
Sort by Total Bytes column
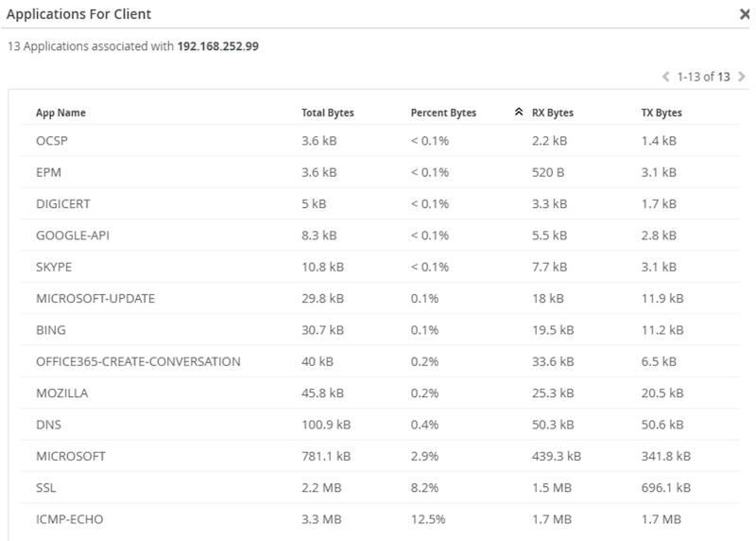click(328, 113)
